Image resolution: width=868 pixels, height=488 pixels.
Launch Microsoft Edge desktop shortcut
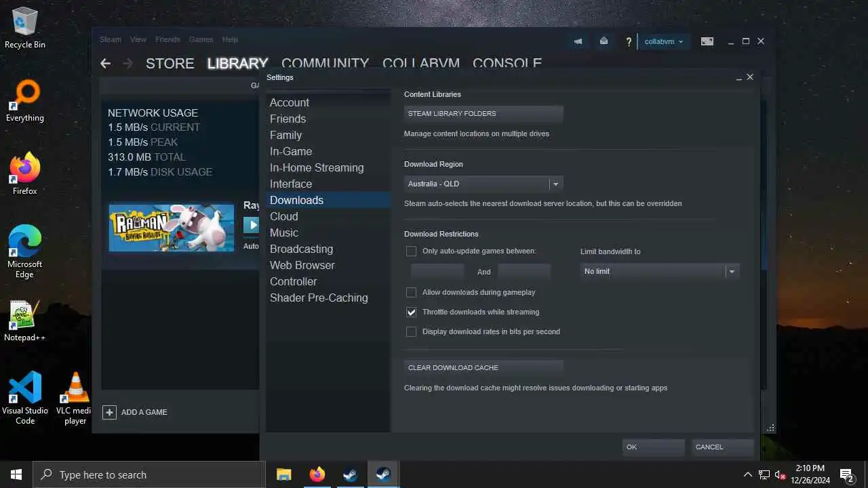tap(25, 252)
